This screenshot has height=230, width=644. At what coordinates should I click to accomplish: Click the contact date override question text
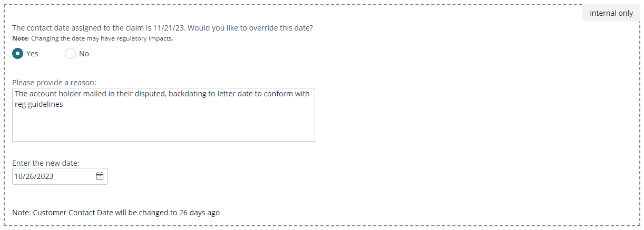point(162,28)
